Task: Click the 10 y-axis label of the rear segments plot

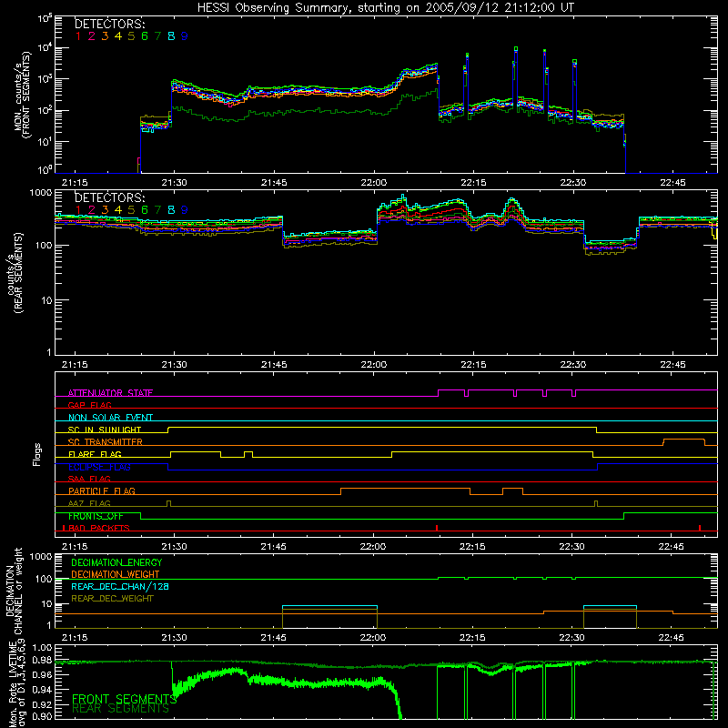Action: click(x=46, y=300)
